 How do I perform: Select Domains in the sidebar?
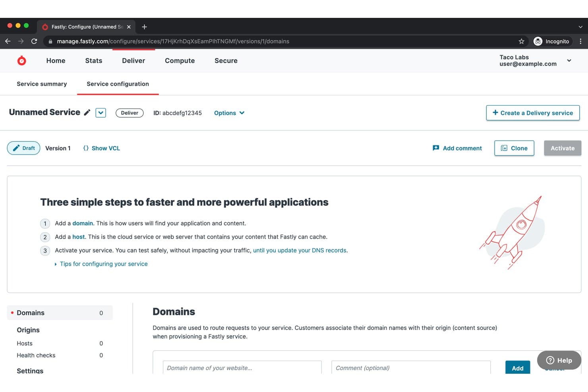point(60,313)
